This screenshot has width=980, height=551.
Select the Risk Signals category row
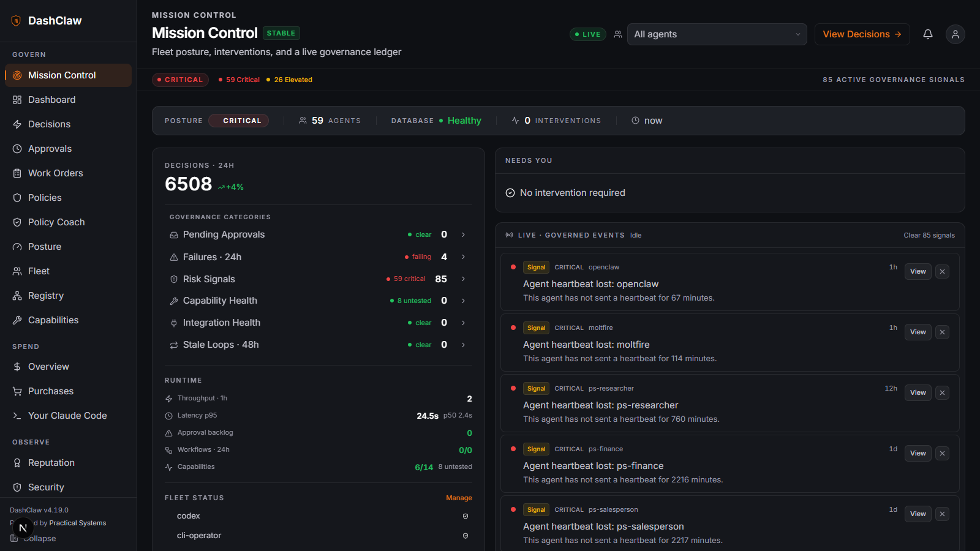click(318, 279)
